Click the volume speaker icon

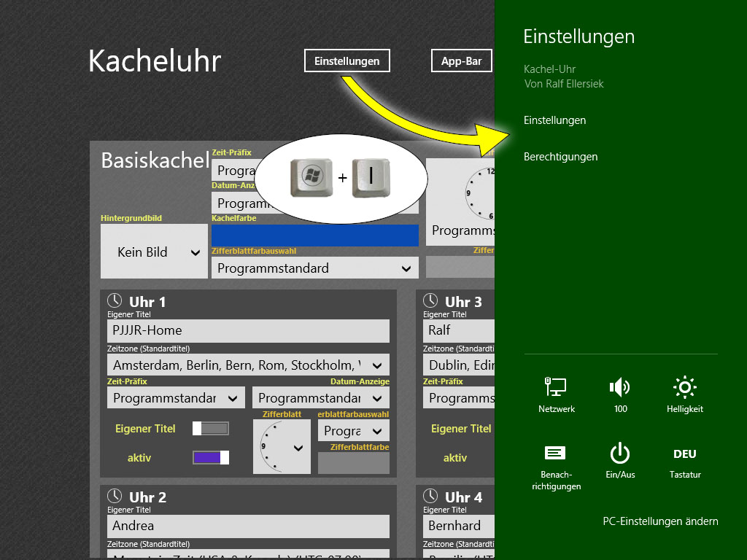[x=620, y=388]
